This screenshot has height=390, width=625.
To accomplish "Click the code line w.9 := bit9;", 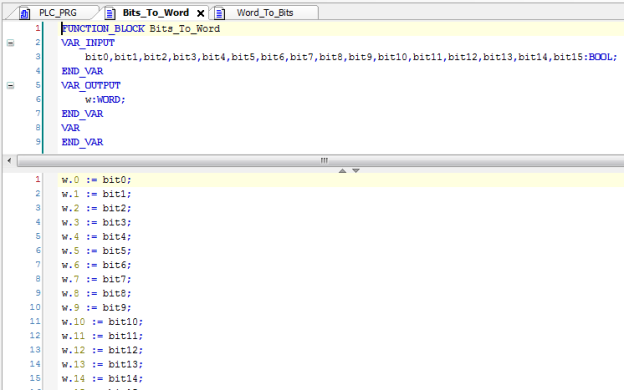I will [96, 308].
